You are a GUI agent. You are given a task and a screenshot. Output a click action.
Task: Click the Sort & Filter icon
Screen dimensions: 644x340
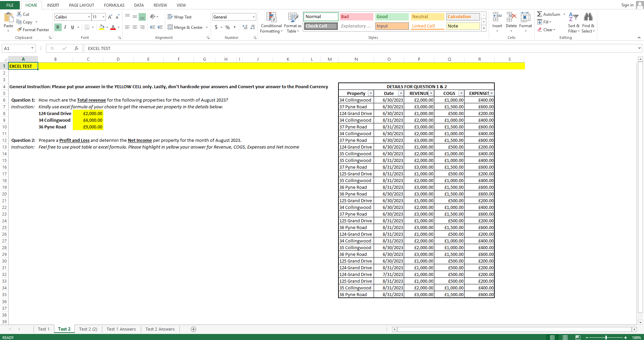tap(574, 17)
